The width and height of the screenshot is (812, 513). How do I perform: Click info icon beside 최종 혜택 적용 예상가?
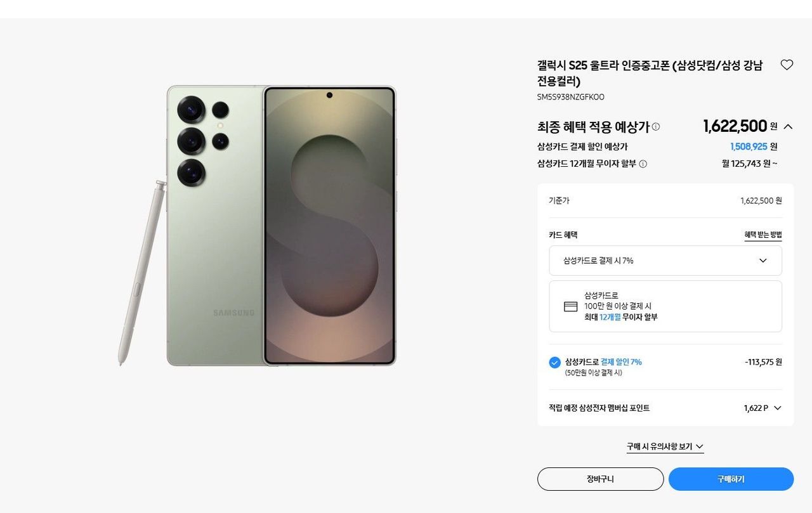click(x=656, y=127)
